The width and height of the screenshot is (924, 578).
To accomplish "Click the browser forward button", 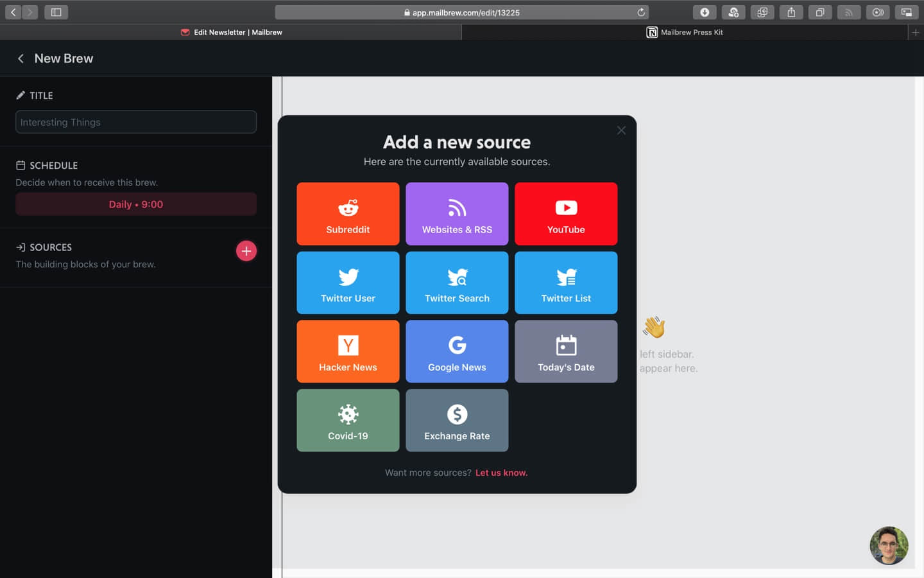I will pyautogui.click(x=30, y=12).
